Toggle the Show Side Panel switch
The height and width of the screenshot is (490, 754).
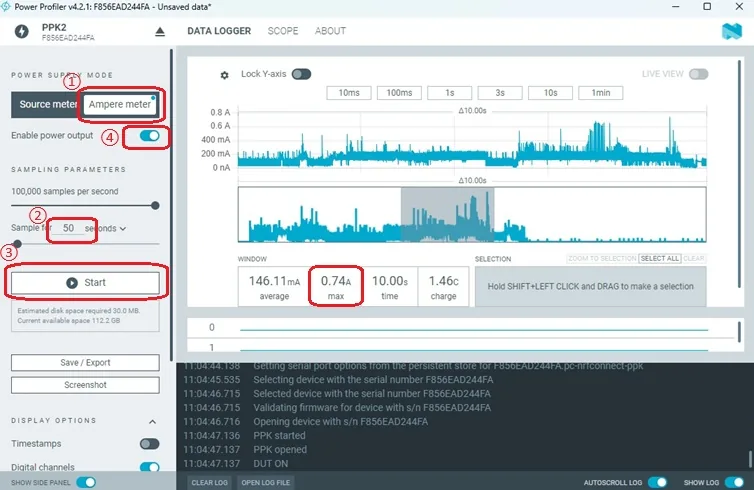click(x=86, y=482)
